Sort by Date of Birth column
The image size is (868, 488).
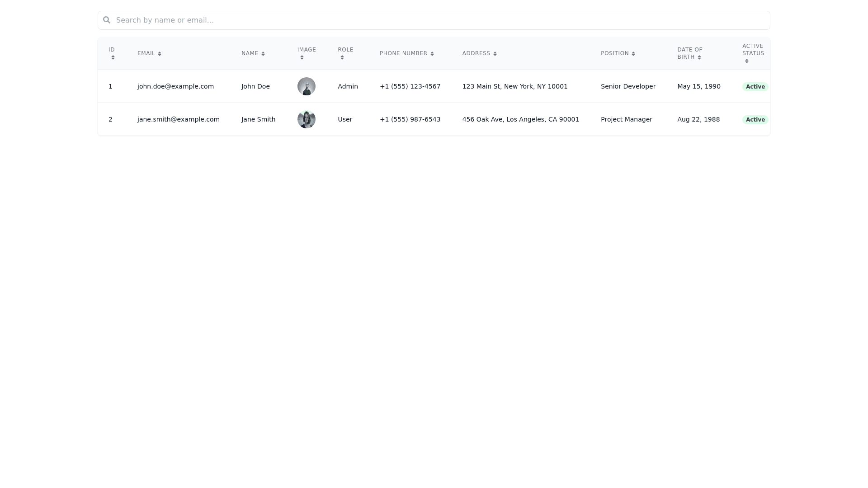pos(699,57)
